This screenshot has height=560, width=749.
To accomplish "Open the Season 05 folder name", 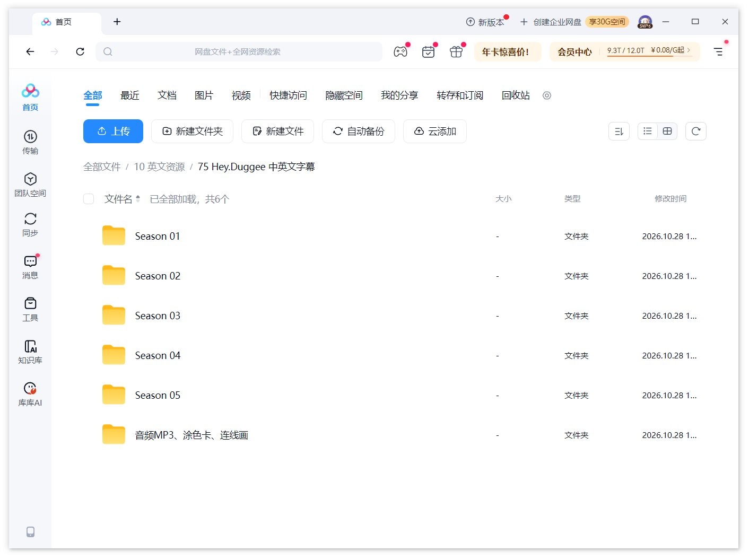I will (x=158, y=395).
